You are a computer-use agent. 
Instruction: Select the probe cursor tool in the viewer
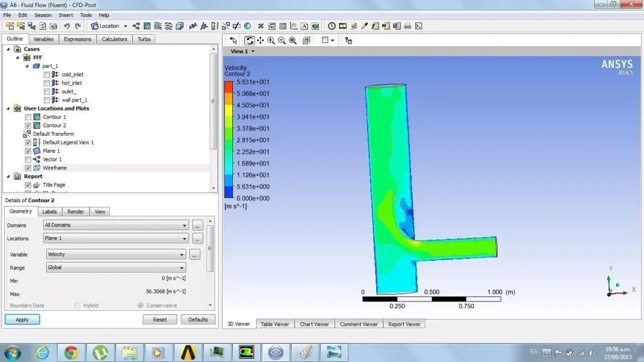click(x=233, y=40)
